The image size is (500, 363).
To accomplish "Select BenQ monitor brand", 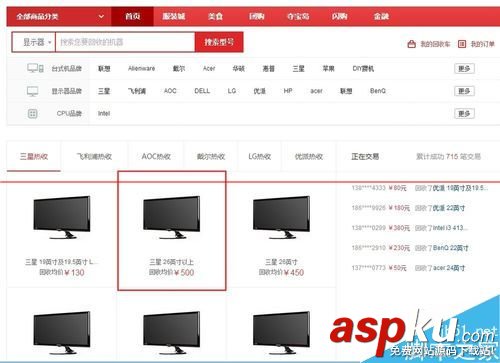I will tap(378, 91).
